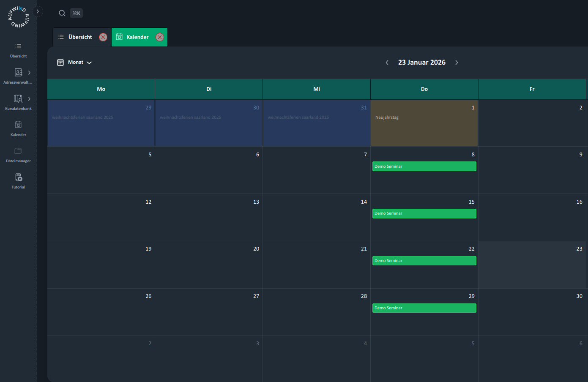Close the Übersicht tab

(103, 37)
